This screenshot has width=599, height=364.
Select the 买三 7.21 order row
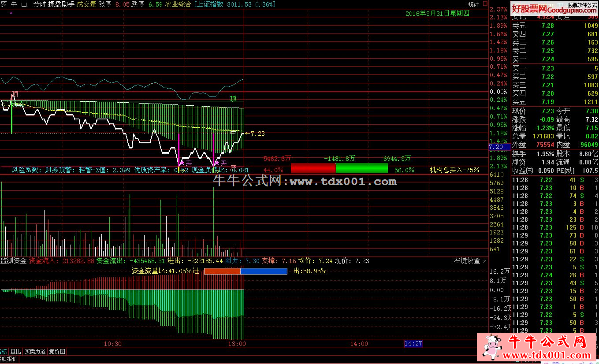[555, 85]
